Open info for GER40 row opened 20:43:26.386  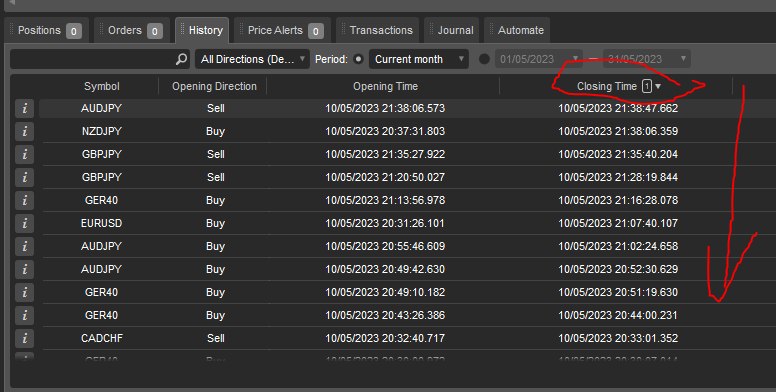pyautogui.click(x=25, y=315)
